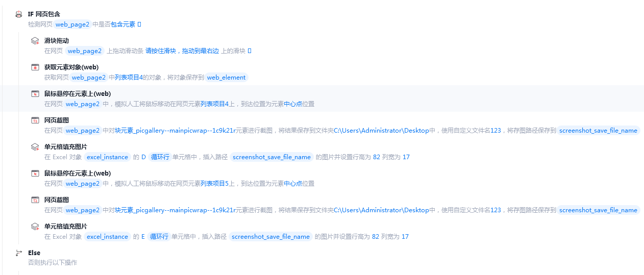Click the 获取元素对象(web) step icon
The image size is (644, 275).
35,67
